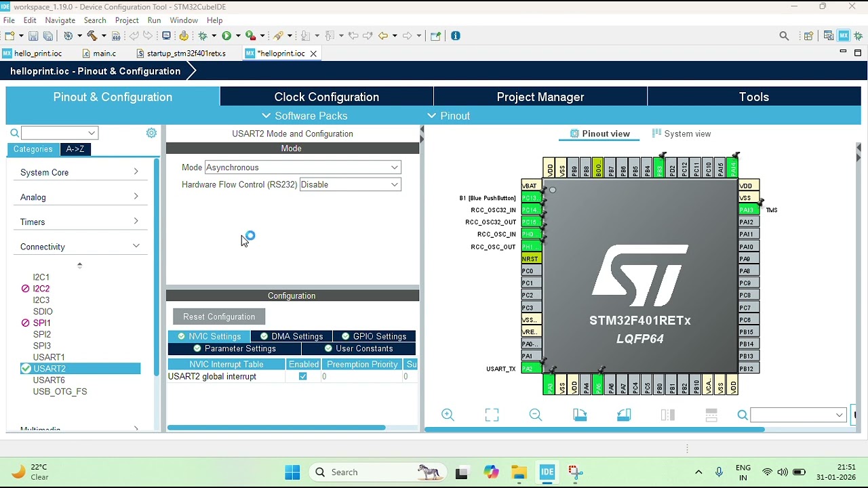Click the Open Perspective icon

(x=808, y=36)
